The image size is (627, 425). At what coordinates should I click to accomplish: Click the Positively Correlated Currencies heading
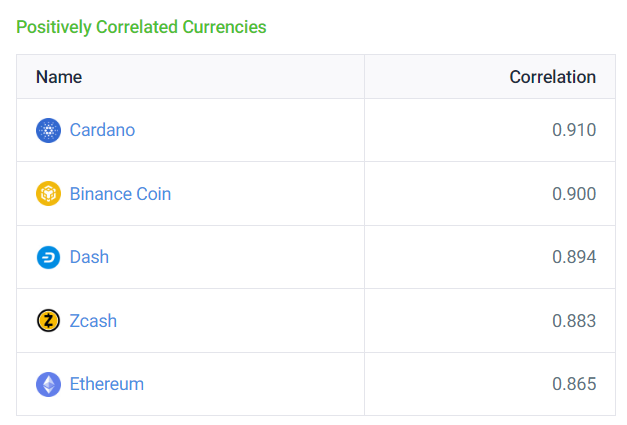(141, 27)
